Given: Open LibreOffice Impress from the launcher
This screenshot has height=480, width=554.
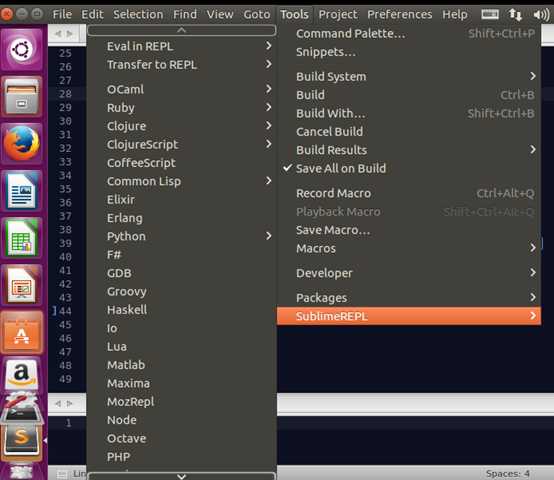Looking at the screenshot, I should click(x=22, y=285).
